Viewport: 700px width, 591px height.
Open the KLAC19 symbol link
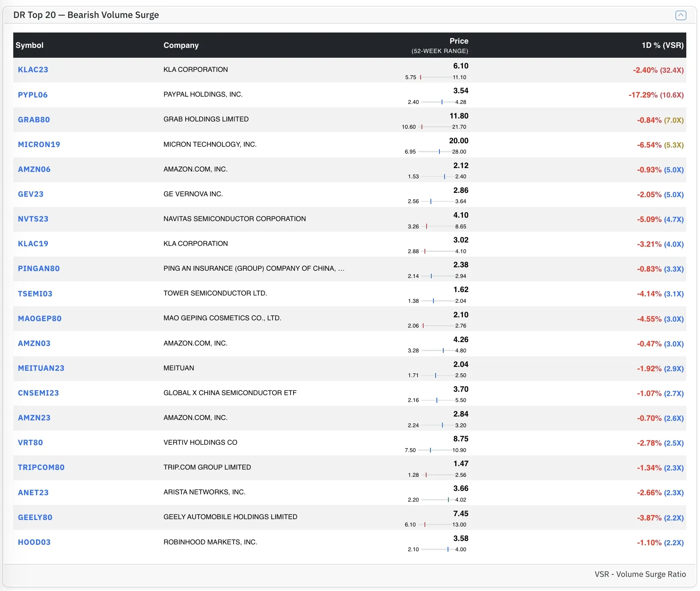click(x=33, y=244)
